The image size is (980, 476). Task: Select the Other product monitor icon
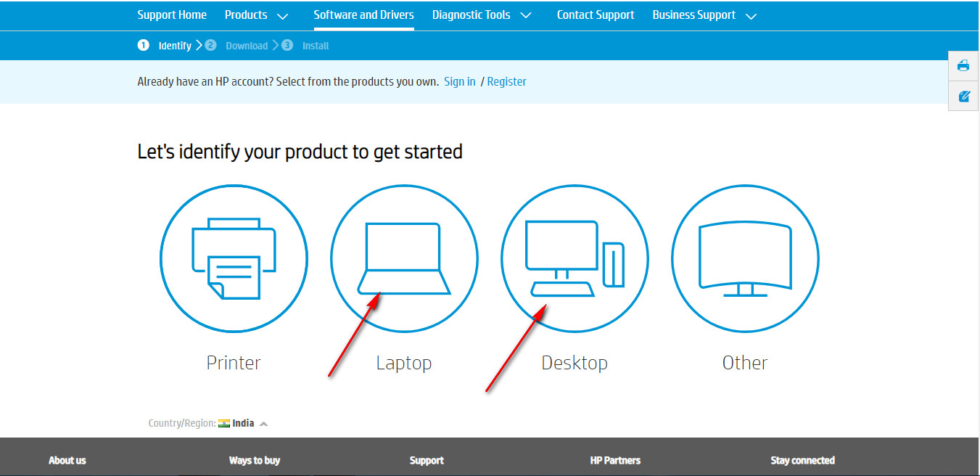click(745, 259)
